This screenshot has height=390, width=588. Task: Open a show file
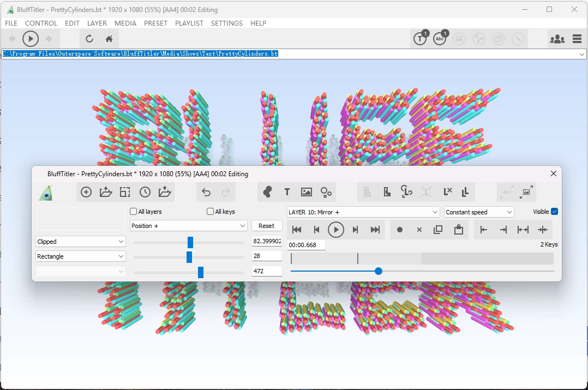[106, 191]
